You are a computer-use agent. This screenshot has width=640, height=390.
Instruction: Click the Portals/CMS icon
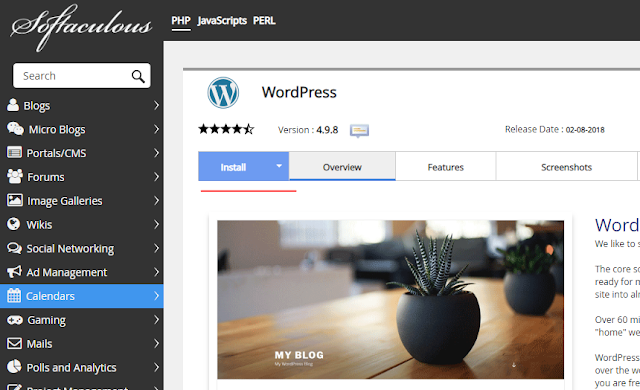click(x=14, y=153)
